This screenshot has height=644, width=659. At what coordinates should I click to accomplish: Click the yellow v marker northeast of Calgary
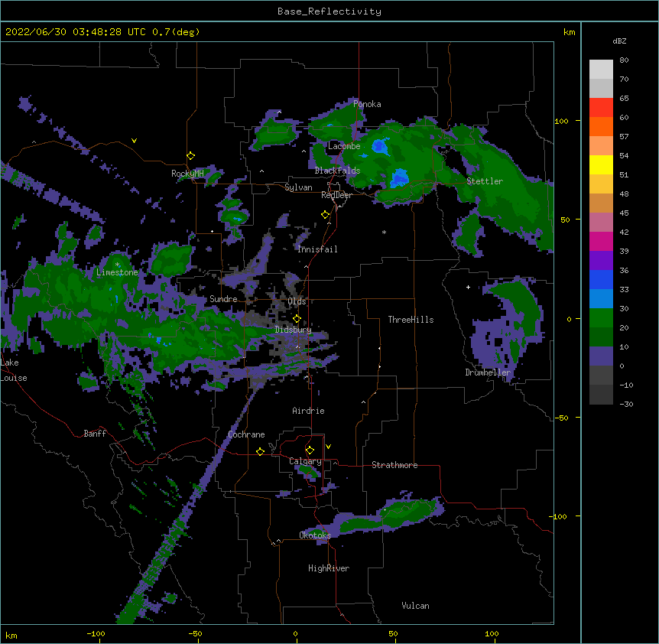coord(328,447)
